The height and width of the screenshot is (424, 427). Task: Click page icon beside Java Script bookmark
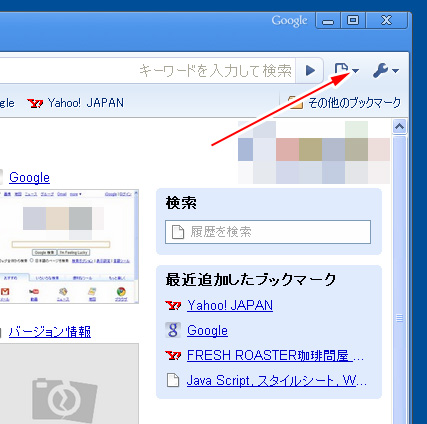pyautogui.click(x=173, y=380)
